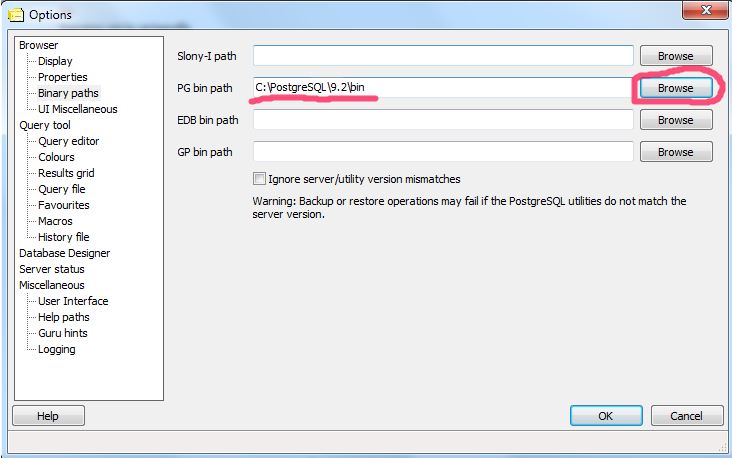Close the Options window
The image size is (732, 458).
tap(705, 10)
